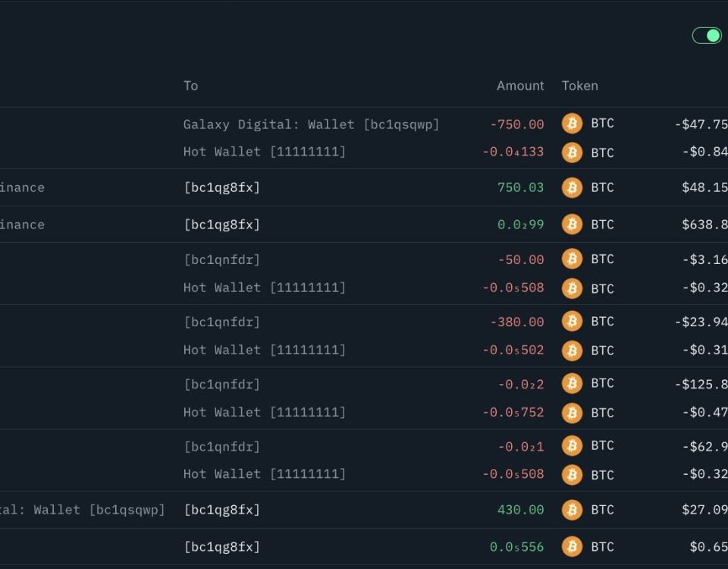Click the BTC label in the -750.00 row
This screenshot has width=728, height=569.
click(602, 124)
